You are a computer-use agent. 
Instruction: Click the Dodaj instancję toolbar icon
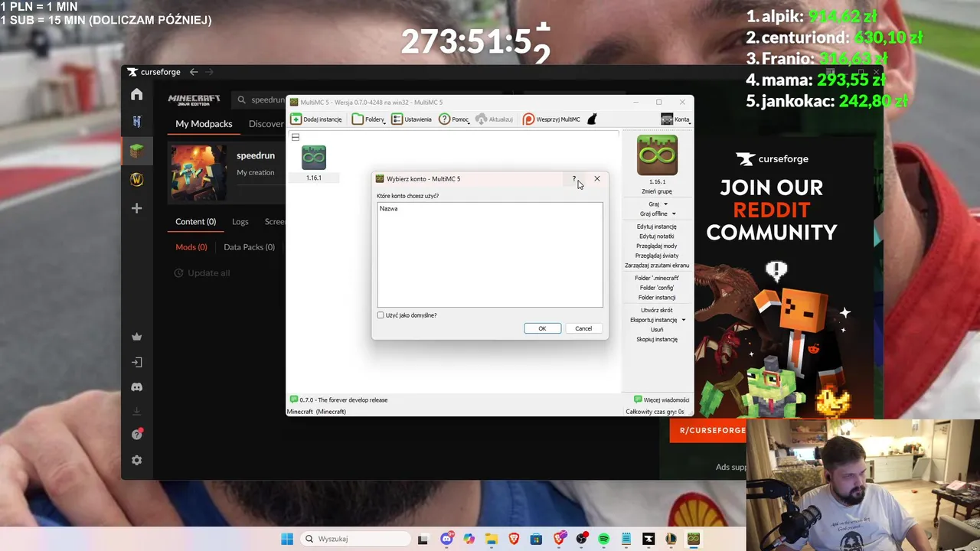pos(296,119)
